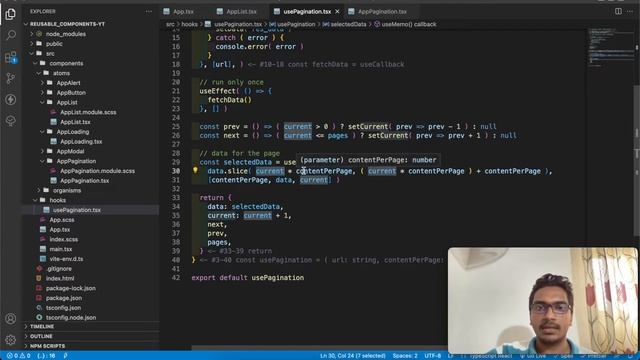This screenshot has width=640, height=360.
Task: Click errors and warnings count in status bar
Action: pos(18,356)
